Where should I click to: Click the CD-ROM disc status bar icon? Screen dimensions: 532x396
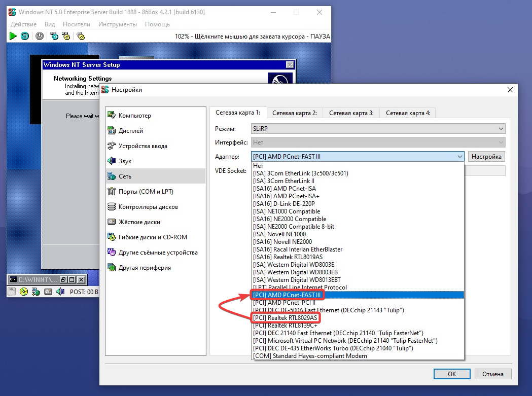click(x=24, y=292)
